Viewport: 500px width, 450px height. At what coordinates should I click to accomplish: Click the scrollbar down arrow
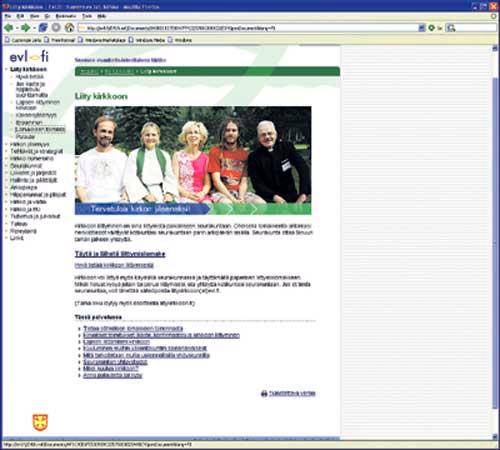tap(495, 436)
